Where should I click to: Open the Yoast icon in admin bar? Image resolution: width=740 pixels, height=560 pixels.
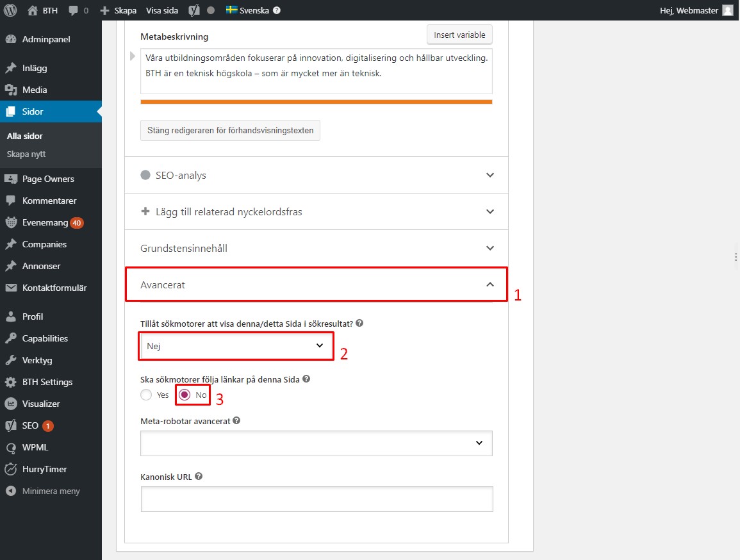[194, 10]
